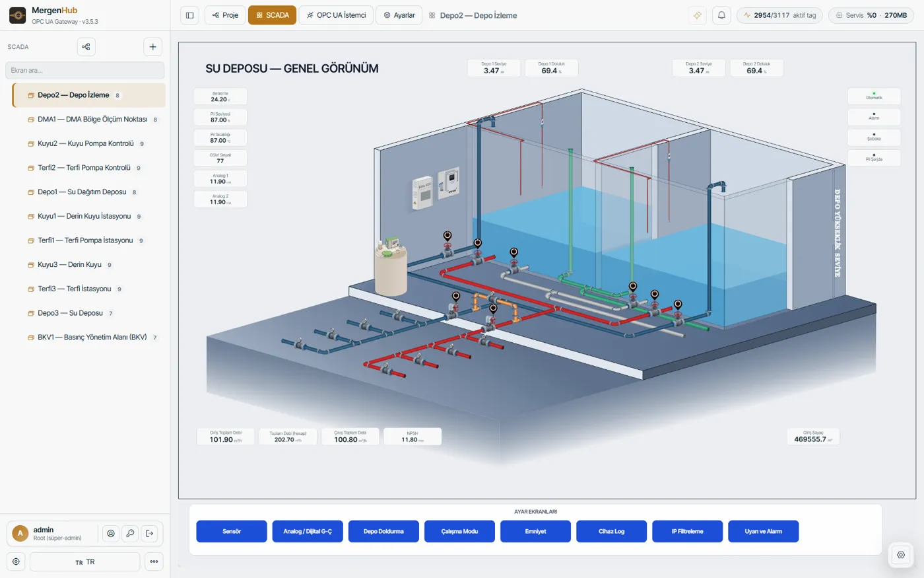Click the aktif tag counter pill
Image resolution: width=924 pixels, height=578 pixels.
pyautogui.click(x=779, y=15)
